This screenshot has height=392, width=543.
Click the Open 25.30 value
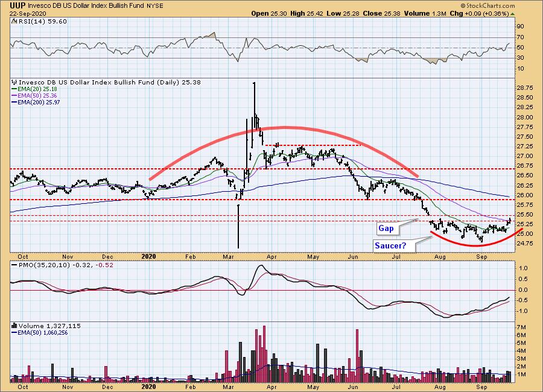point(268,13)
